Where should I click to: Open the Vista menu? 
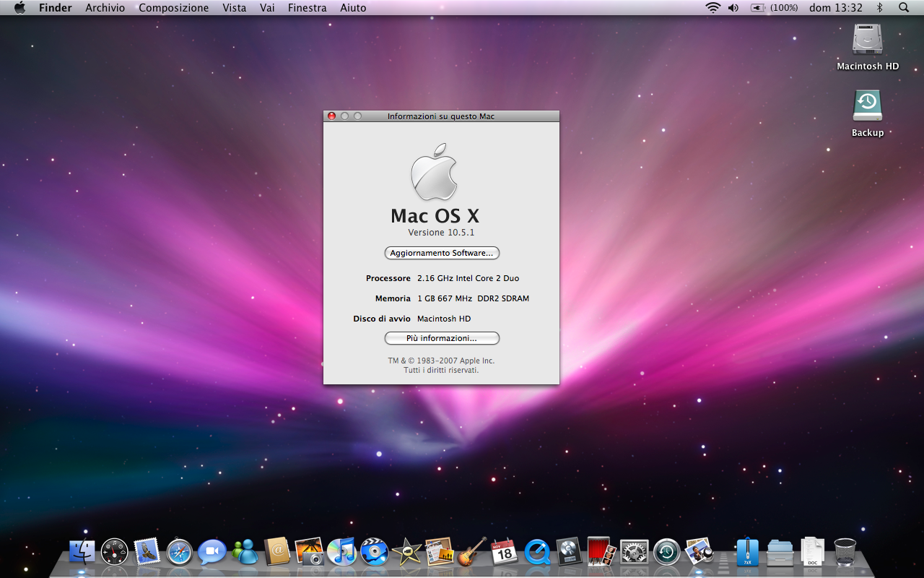click(235, 8)
